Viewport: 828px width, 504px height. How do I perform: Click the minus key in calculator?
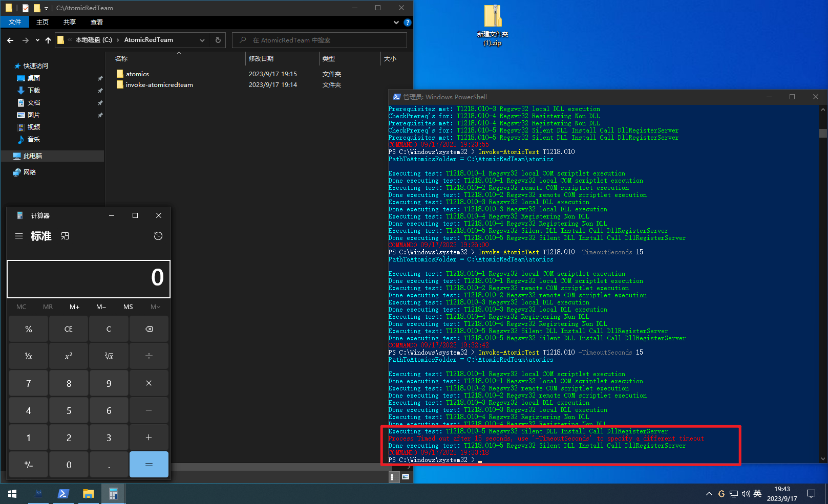point(149,410)
